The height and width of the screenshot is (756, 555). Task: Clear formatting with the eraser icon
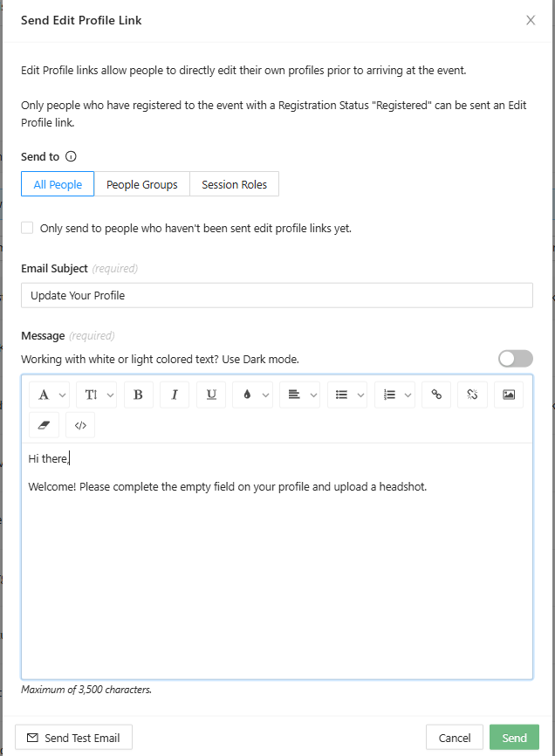click(44, 425)
